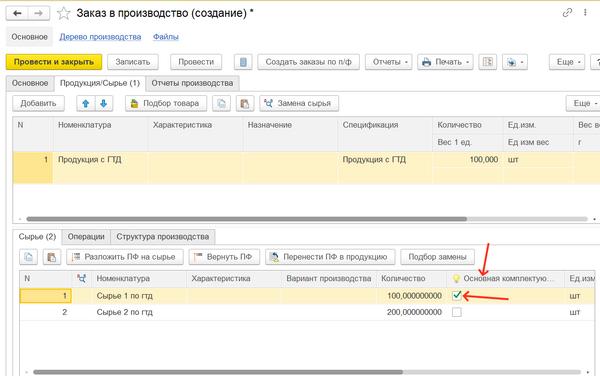Go forward with the right arrow button
The height and width of the screenshot is (376, 600).
39,13
